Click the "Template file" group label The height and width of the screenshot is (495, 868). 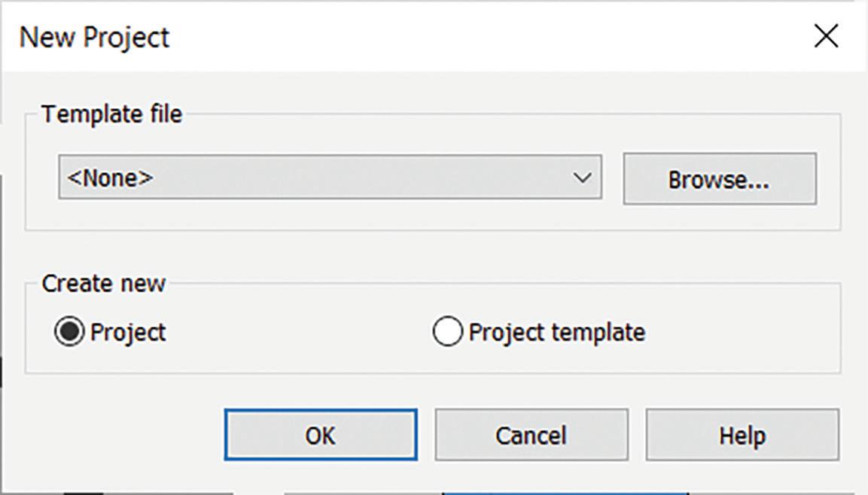[111, 114]
